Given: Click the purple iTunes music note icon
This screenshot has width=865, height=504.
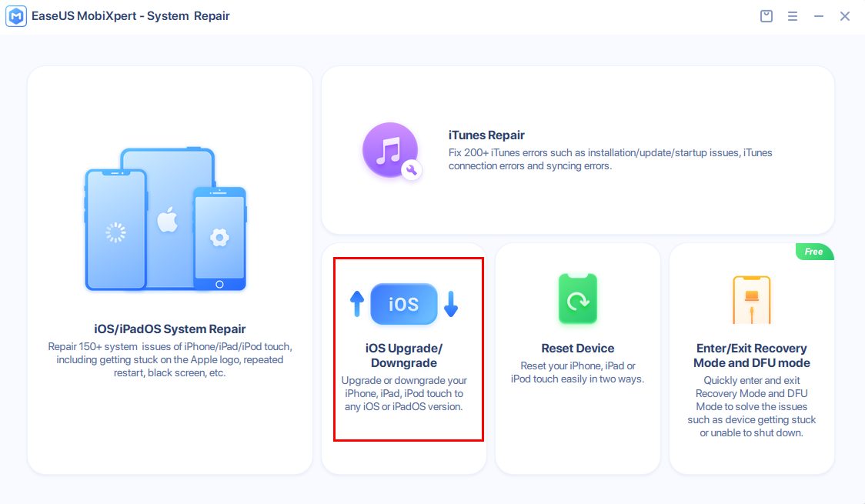Looking at the screenshot, I should pyautogui.click(x=391, y=151).
